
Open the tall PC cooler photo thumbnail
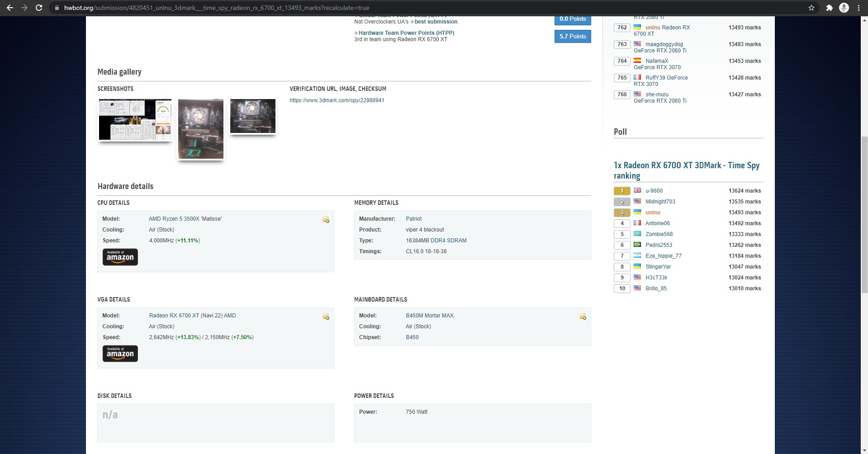pos(201,129)
